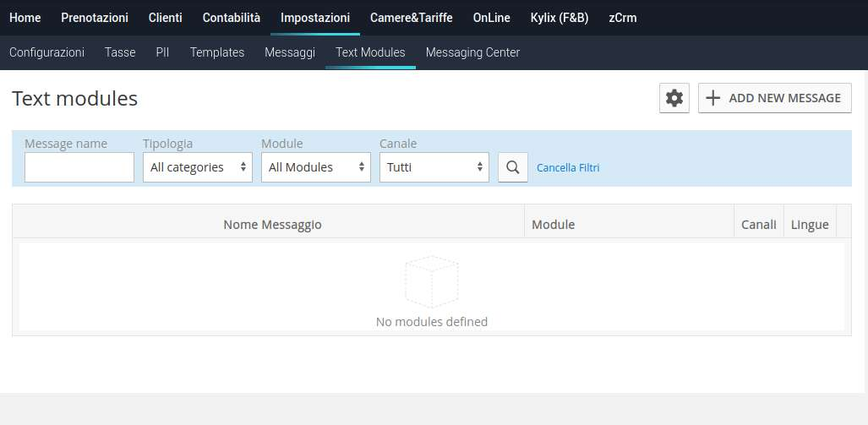Open the Canale Tutti dropdown

tap(434, 167)
